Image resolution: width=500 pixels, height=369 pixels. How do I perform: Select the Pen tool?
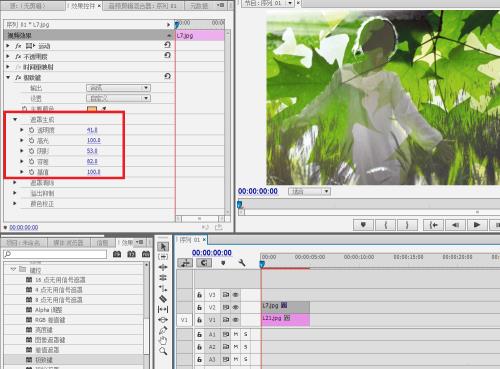pyautogui.click(x=163, y=330)
